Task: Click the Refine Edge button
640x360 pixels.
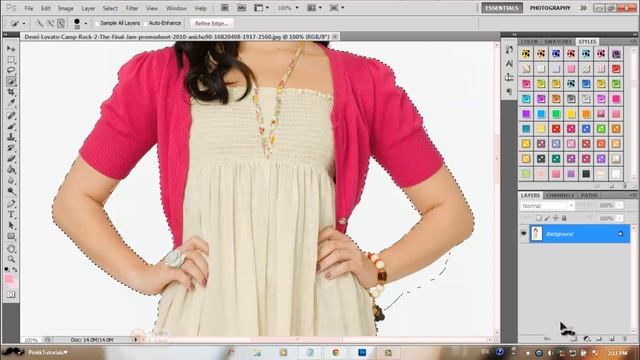Action: click(x=211, y=23)
